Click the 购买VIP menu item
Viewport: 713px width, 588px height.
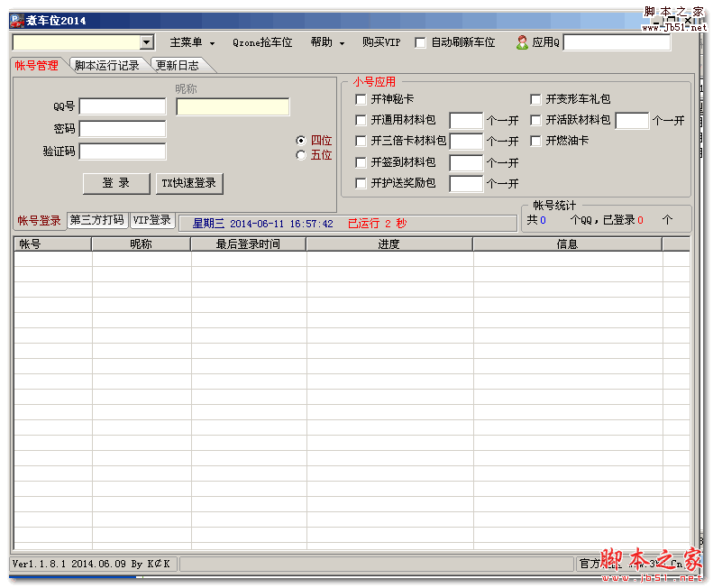tap(381, 42)
